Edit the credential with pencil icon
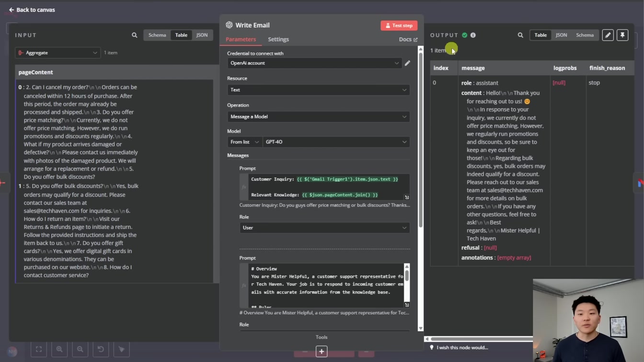Screen dimensions: 644x362 (407, 63)
